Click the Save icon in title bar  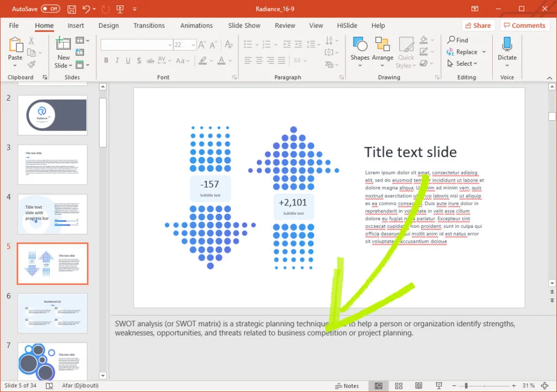point(71,9)
